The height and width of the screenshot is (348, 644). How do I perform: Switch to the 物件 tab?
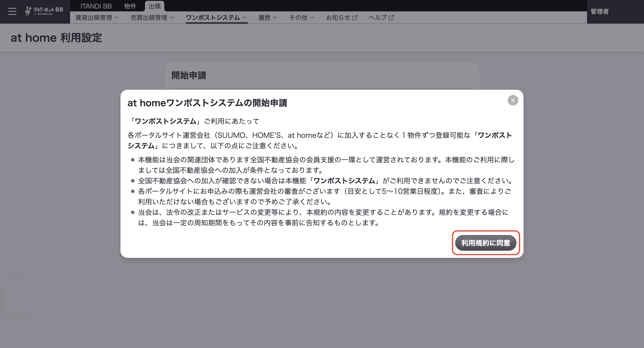130,6
